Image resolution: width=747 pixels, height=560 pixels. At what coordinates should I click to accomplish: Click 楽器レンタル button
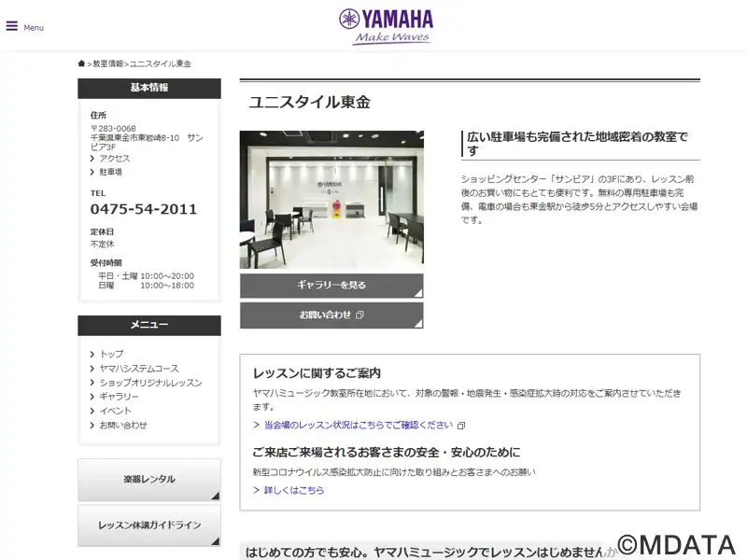tap(149, 480)
